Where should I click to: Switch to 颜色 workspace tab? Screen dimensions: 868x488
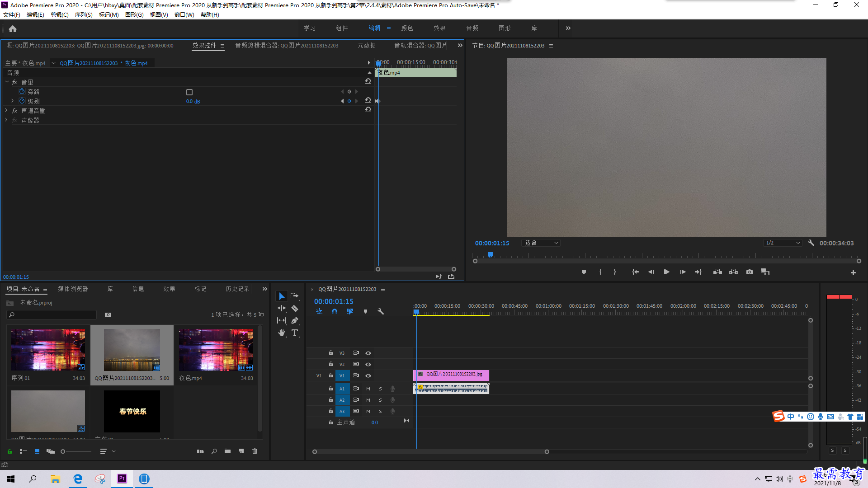tap(407, 28)
